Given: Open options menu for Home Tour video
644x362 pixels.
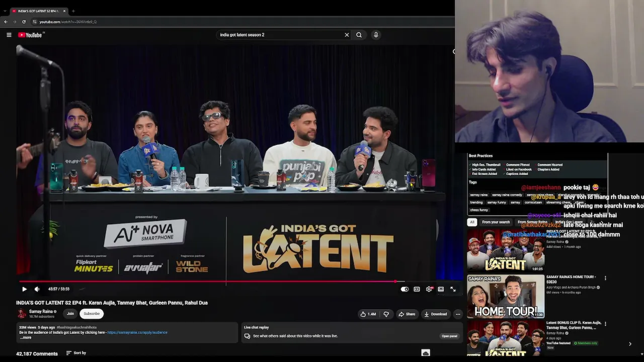Looking at the screenshot, I should tap(605, 278).
